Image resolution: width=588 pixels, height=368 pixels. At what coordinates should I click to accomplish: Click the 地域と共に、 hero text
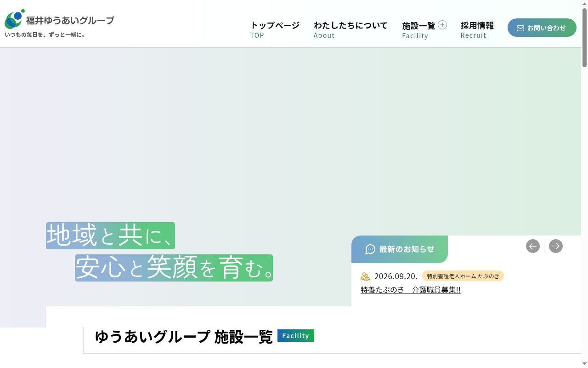110,236
